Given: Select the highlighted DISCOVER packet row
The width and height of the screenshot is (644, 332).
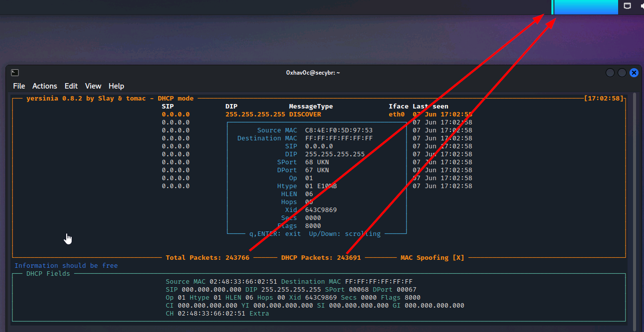Looking at the screenshot, I should point(305,114).
